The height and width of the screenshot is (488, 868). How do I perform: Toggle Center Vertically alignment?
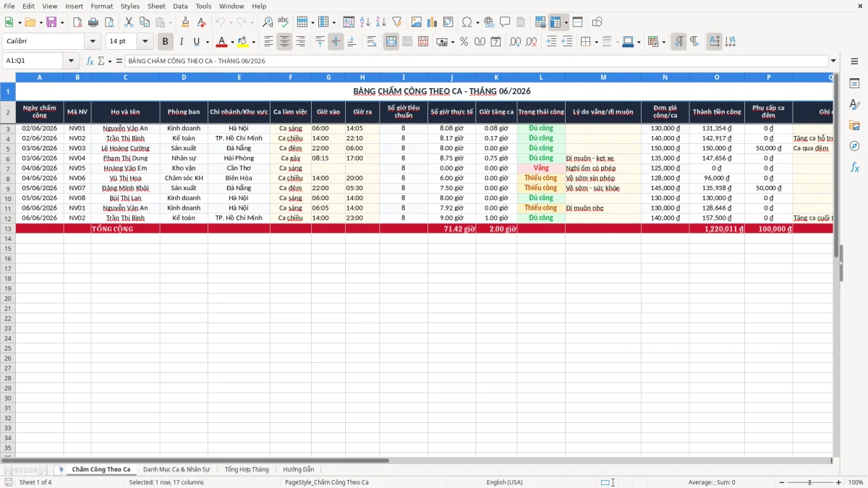click(336, 42)
